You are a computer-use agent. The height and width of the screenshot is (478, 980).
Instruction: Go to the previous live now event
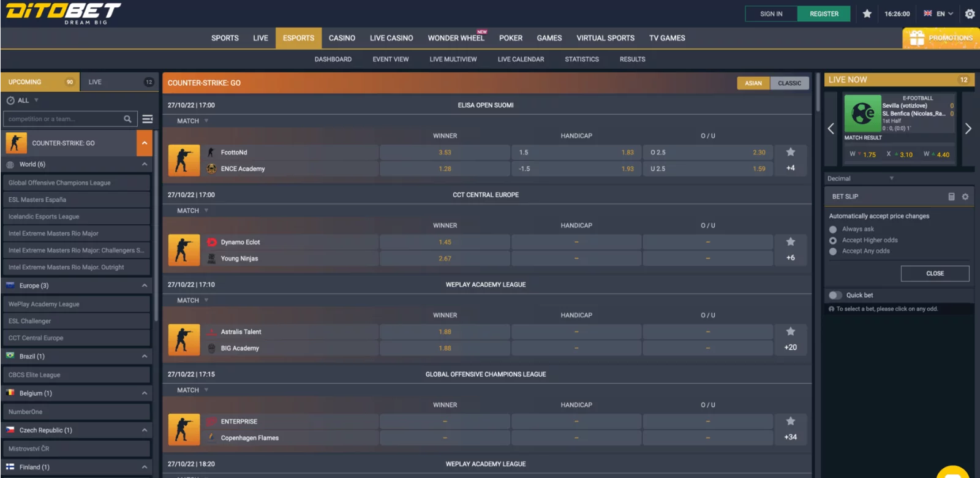[x=831, y=128]
